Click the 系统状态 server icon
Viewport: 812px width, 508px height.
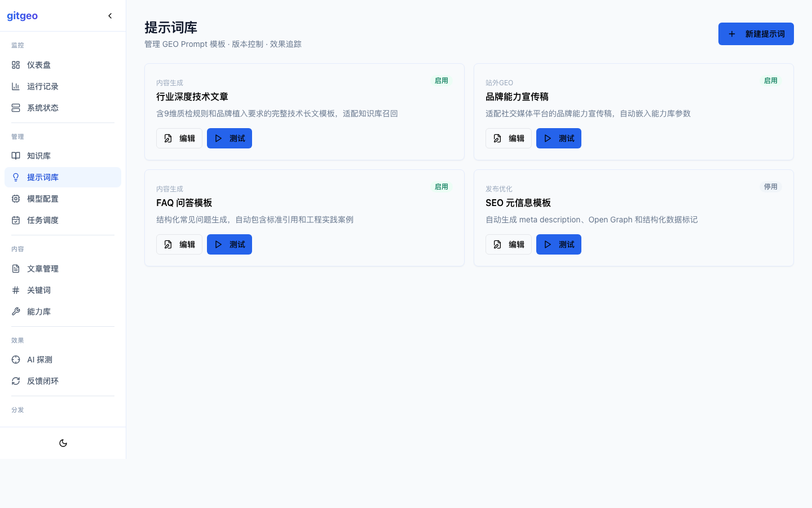[x=16, y=108]
